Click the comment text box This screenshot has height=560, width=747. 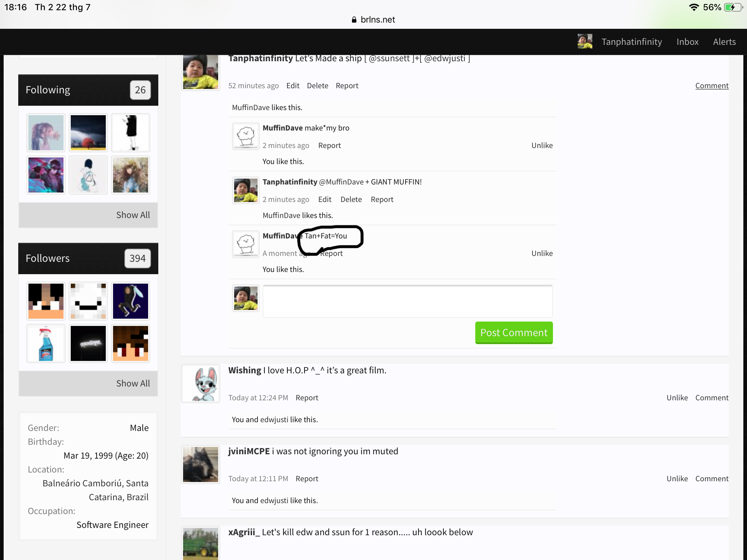pyautogui.click(x=408, y=301)
